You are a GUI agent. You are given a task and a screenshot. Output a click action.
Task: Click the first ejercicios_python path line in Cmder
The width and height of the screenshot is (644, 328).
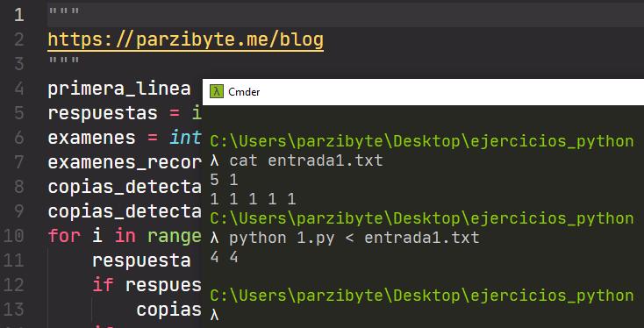[422, 141]
